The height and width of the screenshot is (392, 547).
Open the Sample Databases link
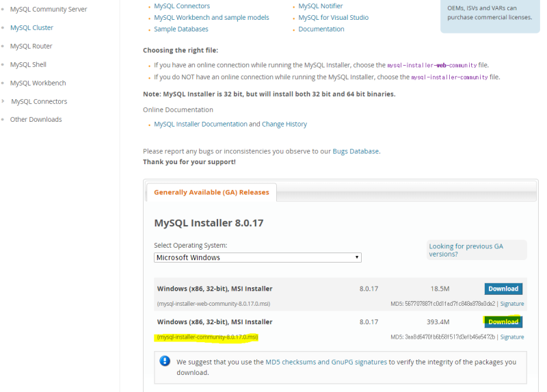pyautogui.click(x=181, y=29)
